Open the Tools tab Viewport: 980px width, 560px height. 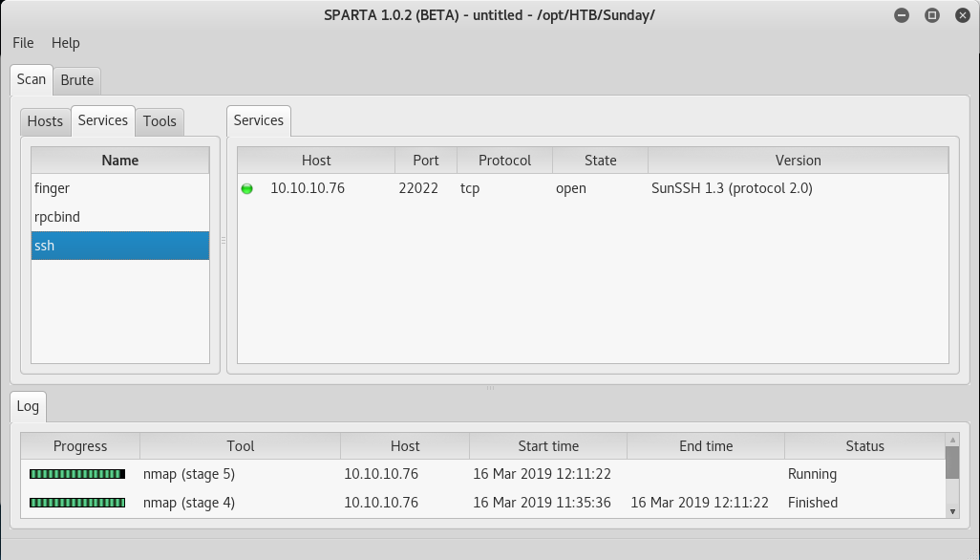160,121
